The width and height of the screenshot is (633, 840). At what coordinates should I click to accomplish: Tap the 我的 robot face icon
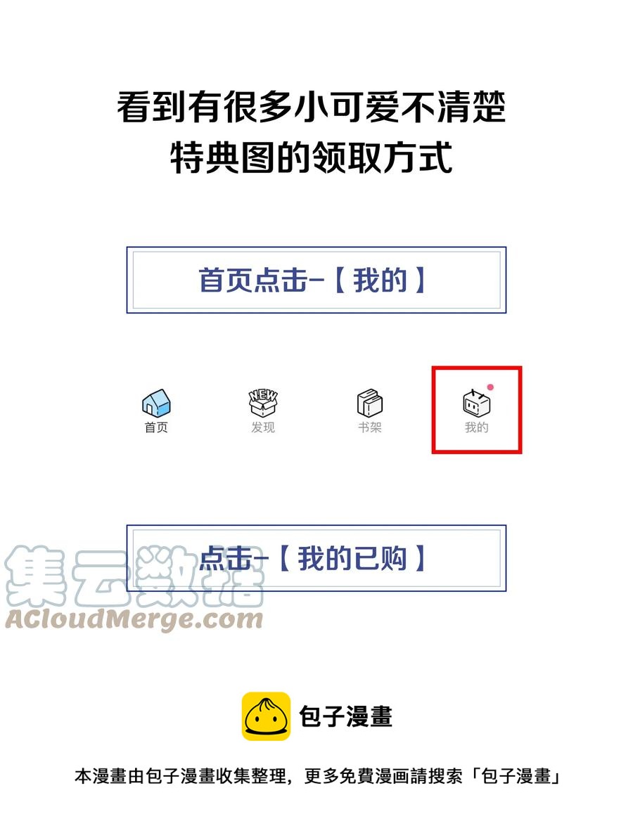tap(476, 404)
